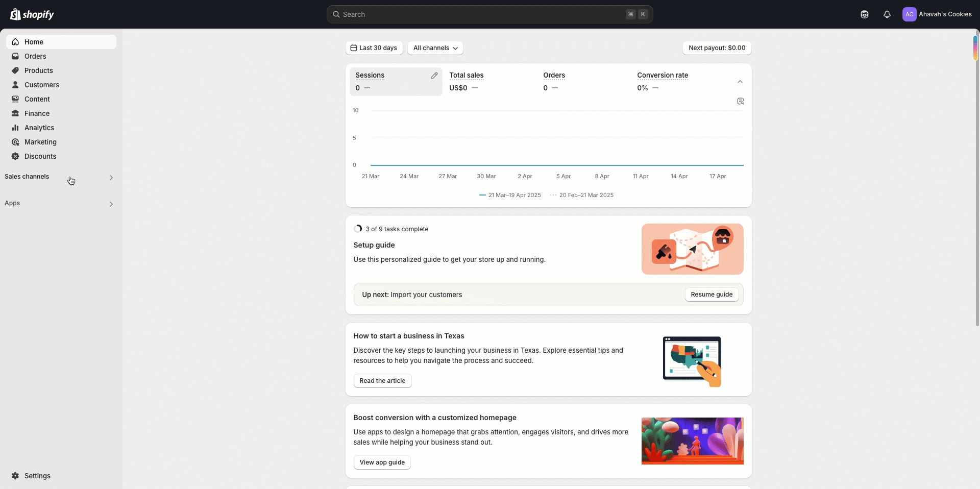This screenshot has height=489, width=980.
Task: Click the Apps heading in sidebar
Action: tap(12, 203)
